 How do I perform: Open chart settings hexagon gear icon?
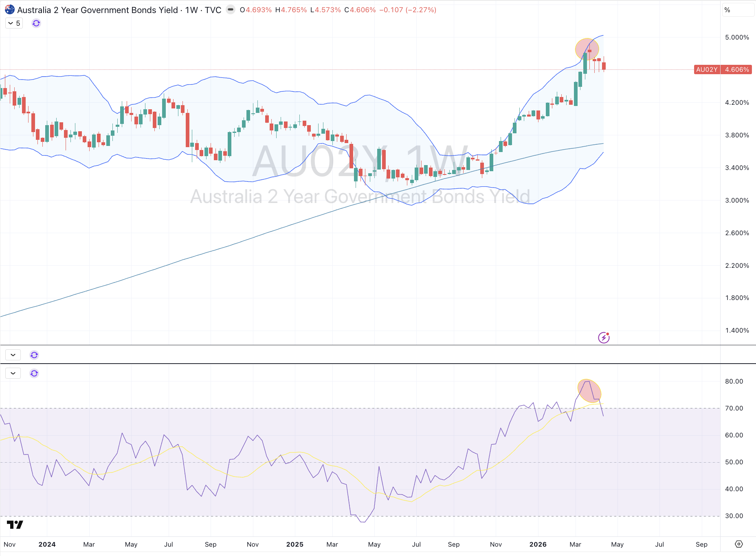[x=738, y=544]
